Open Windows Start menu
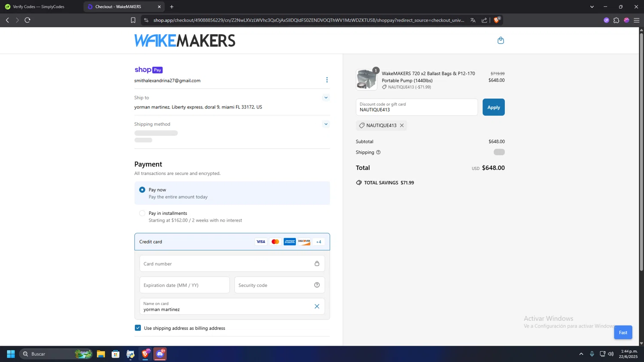Viewport: 644px width, 362px height. [11, 354]
